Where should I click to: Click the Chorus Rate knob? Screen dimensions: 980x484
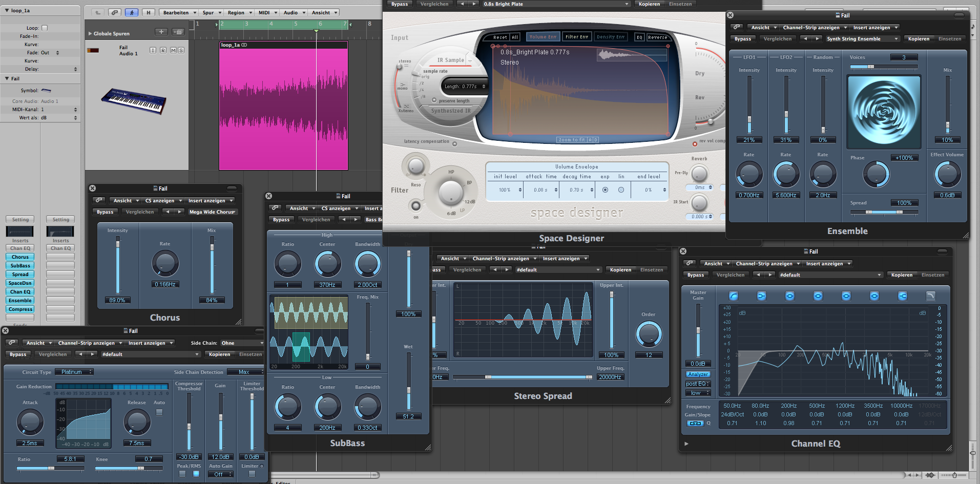165,263
